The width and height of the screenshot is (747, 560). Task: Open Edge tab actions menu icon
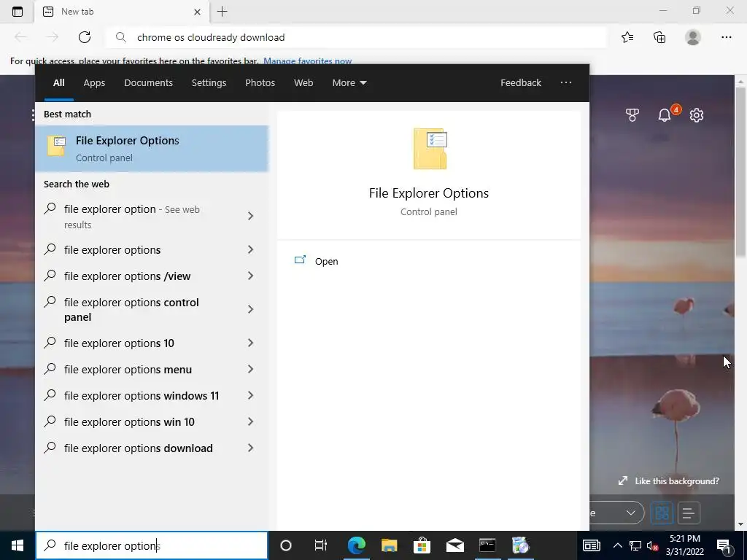[x=18, y=12]
